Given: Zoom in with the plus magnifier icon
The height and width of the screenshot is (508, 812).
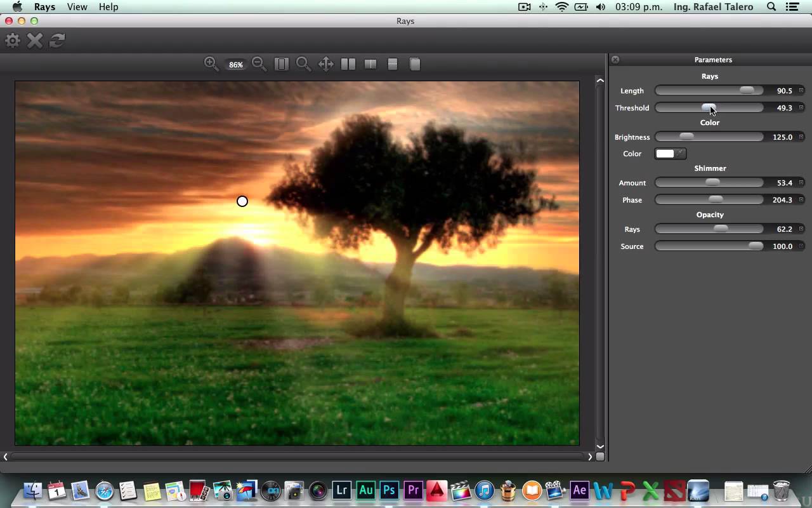Looking at the screenshot, I should [211, 63].
